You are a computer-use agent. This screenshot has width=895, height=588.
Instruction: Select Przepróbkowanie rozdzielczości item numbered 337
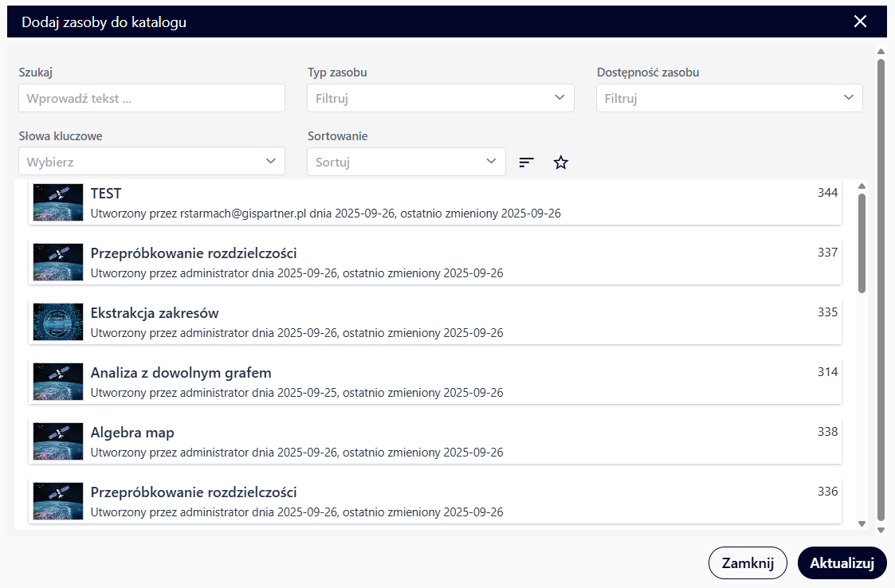[x=194, y=253]
